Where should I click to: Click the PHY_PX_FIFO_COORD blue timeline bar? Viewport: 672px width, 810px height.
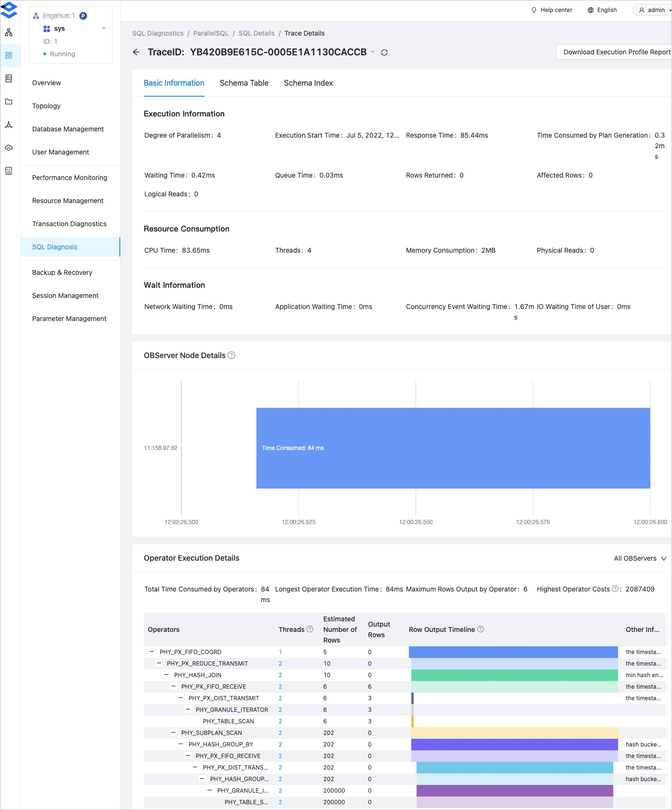[x=513, y=652]
